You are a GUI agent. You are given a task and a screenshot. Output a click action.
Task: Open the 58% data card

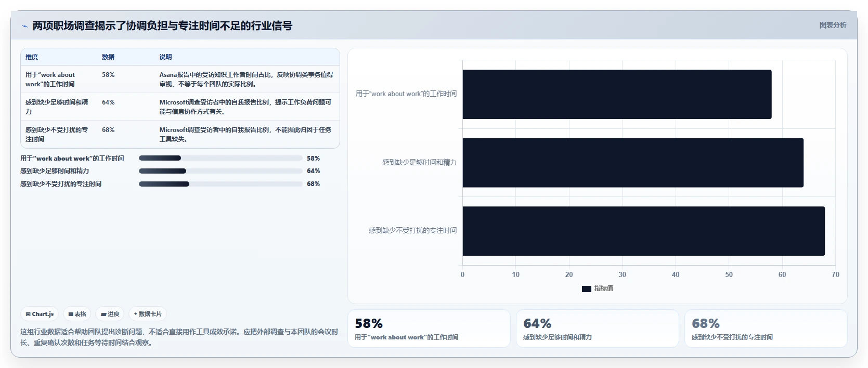[x=429, y=328]
